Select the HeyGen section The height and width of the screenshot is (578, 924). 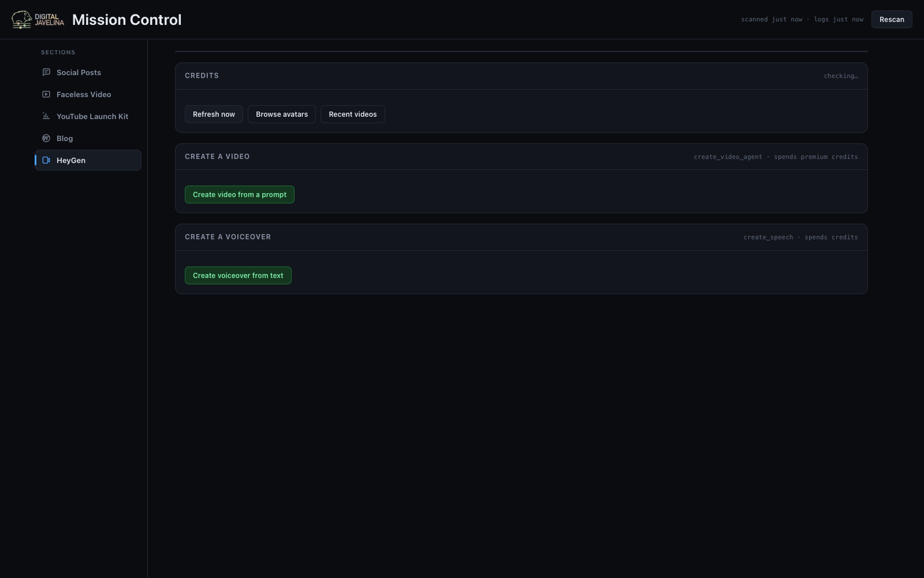point(88,160)
